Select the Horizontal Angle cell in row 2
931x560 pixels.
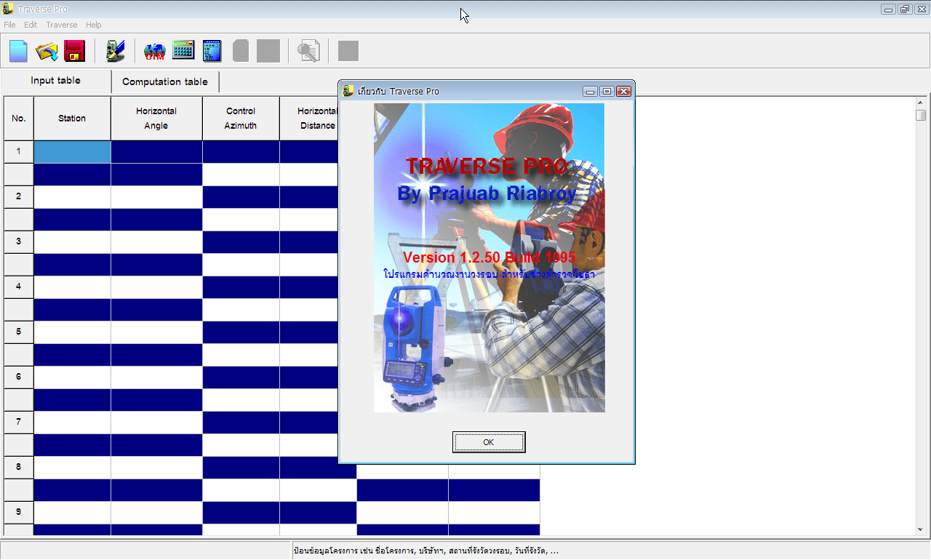[156, 197]
